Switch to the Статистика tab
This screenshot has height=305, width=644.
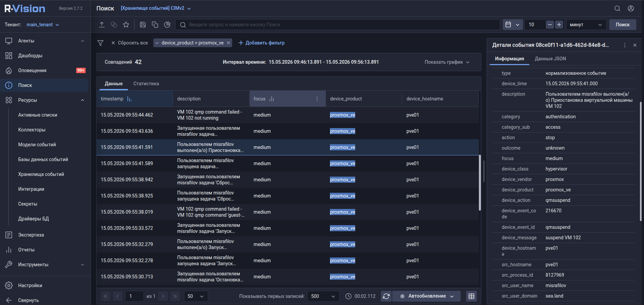pyautogui.click(x=146, y=84)
